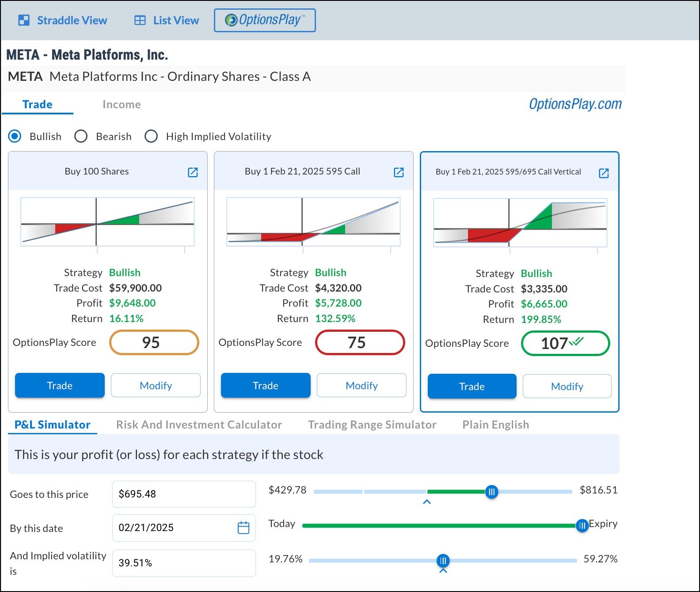Click the Buy 100 Shares payoff chart
The width and height of the screenshot is (700, 592).
click(x=107, y=222)
